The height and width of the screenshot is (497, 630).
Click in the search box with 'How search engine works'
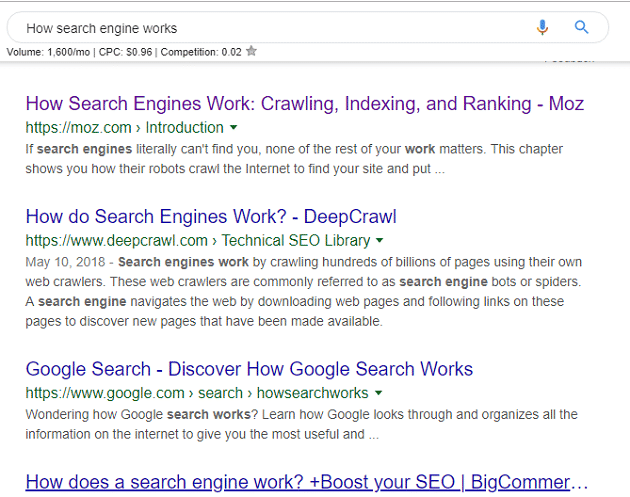[x=307, y=28]
